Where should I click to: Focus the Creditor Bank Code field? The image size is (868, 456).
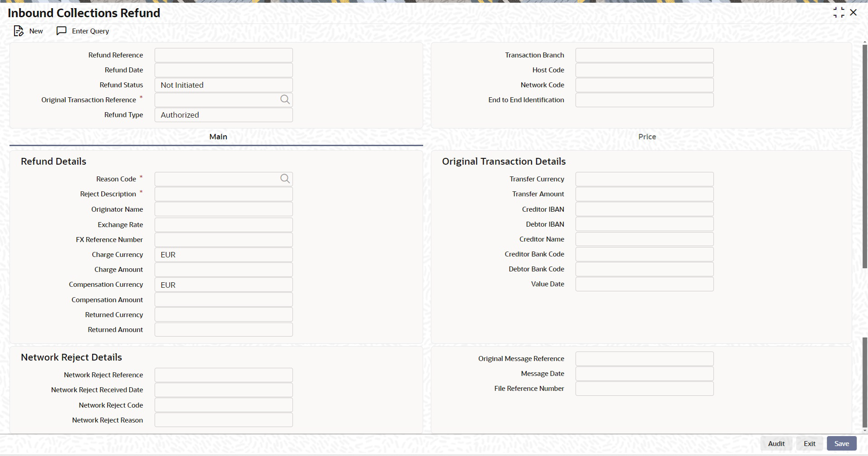point(645,254)
